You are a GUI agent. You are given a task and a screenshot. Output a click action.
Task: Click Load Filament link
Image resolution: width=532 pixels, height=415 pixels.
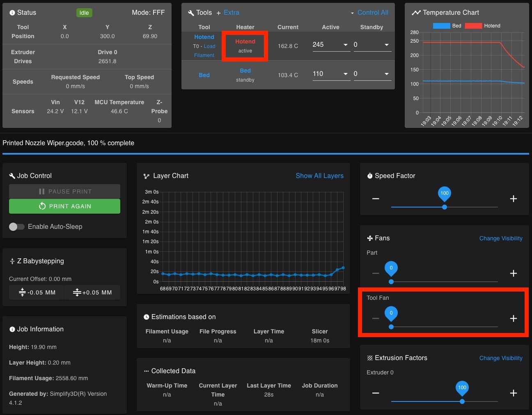204,51
